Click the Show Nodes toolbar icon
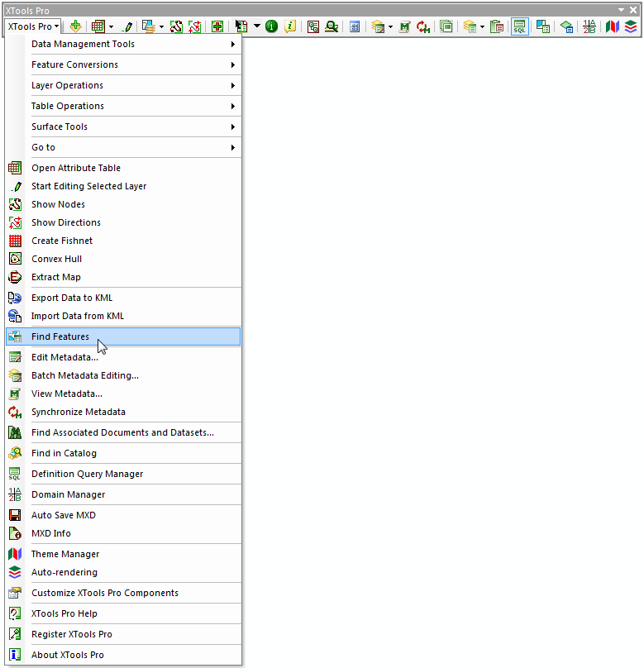 (x=176, y=26)
